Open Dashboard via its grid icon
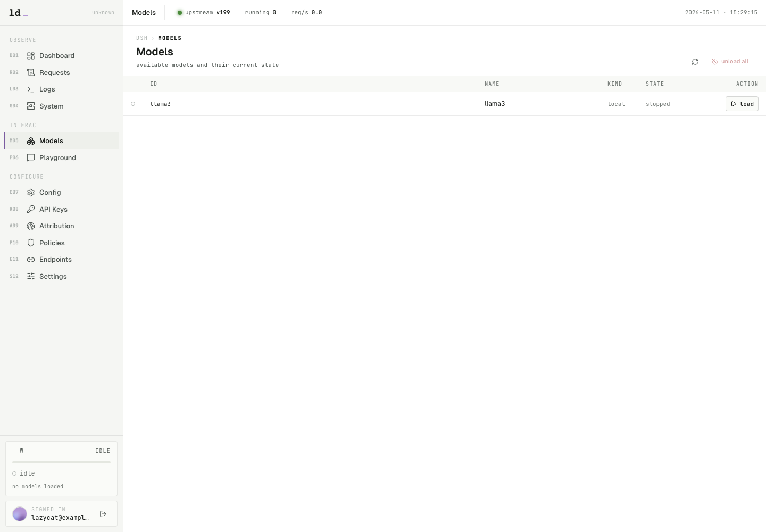Image resolution: width=766 pixels, height=532 pixels. [x=31, y=56]
